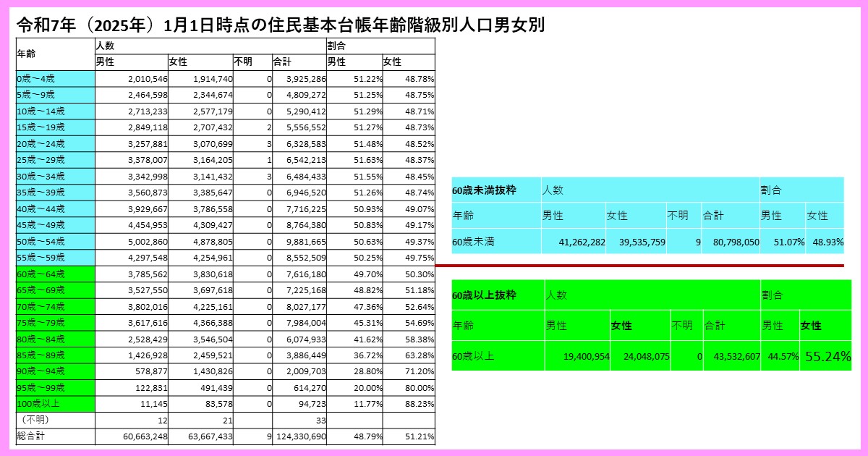Click the 60歳未満抜粋 header cell
This screenshot has height=456, width=868.
point(495,190)
